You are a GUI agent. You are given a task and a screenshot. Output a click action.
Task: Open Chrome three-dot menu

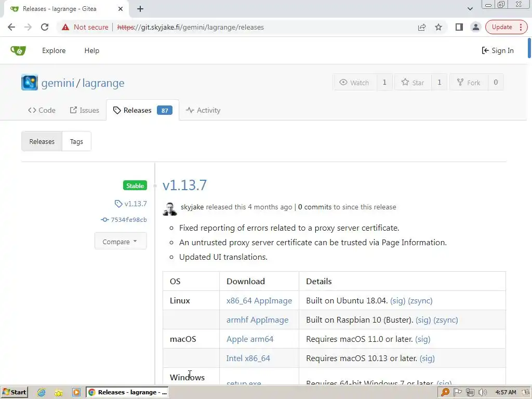pyautogui.click(x=521, y=27)
